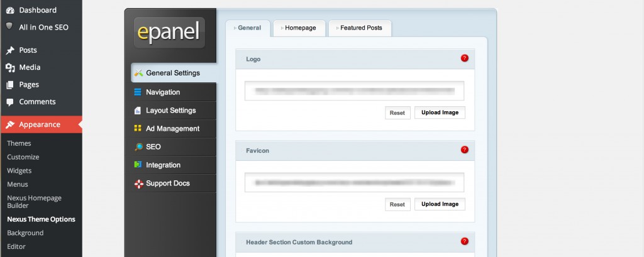Open Customize under Appearance
Screen dimensions: 644x257
coord(23,157)
